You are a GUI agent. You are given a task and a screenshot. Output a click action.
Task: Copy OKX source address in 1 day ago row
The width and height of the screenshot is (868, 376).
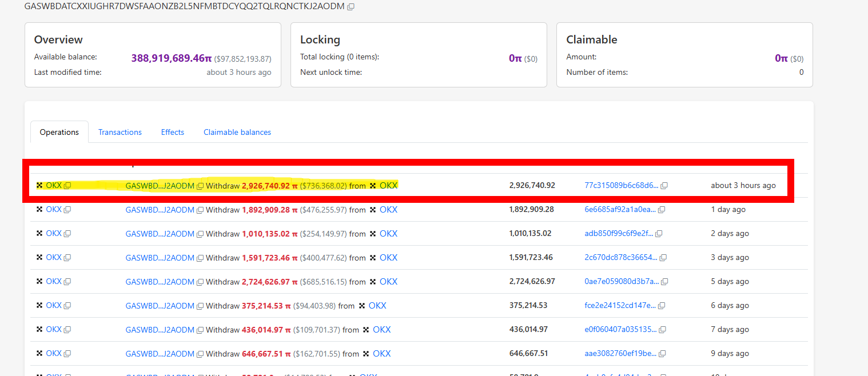67,210
